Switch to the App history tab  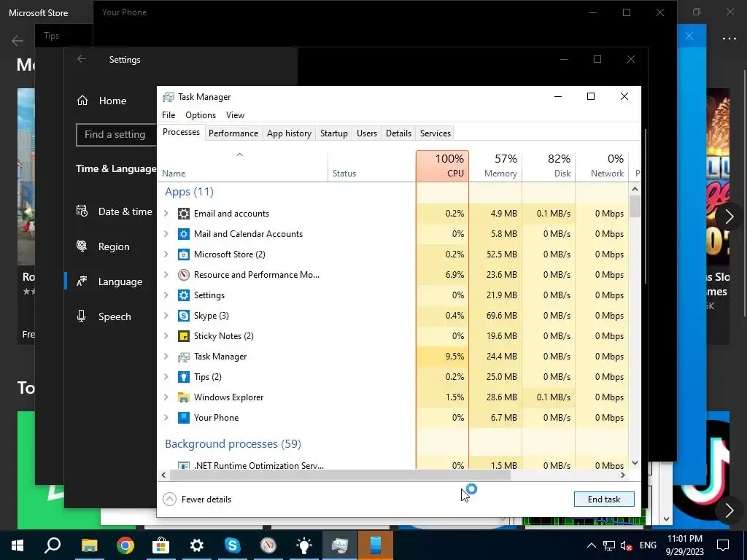(x=289, y=133)
